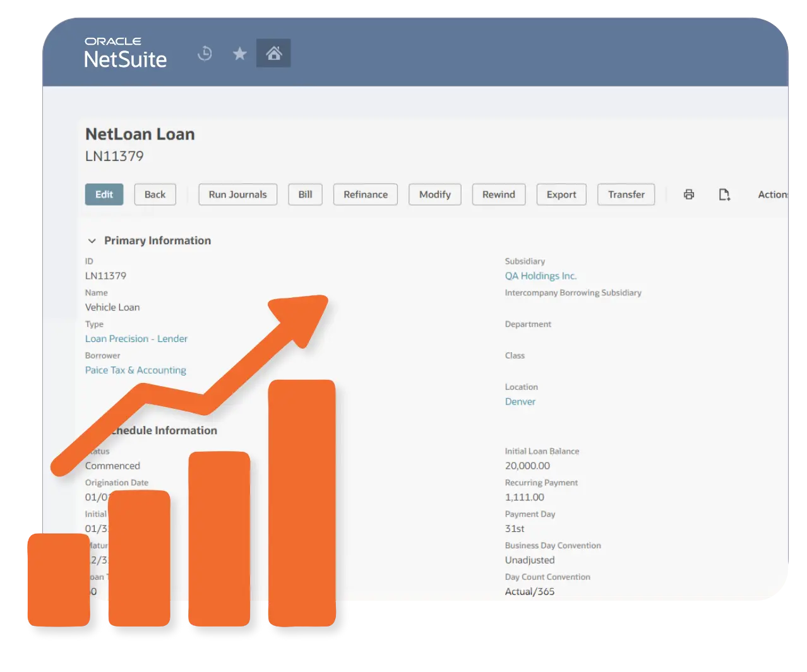Screen dimensions: 807x672
Task: Select the Actual/365 day count value
Action: (x=530, y=592)
